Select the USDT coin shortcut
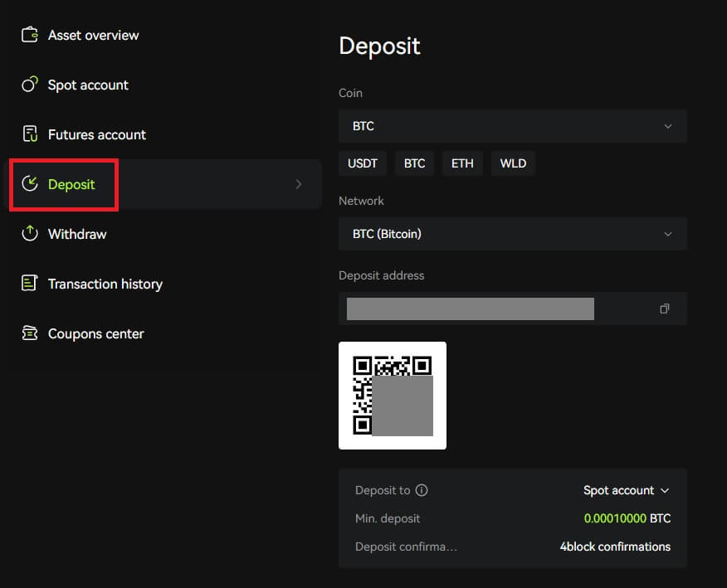This screenshot has height=588, width=727. tap(363, 163)
